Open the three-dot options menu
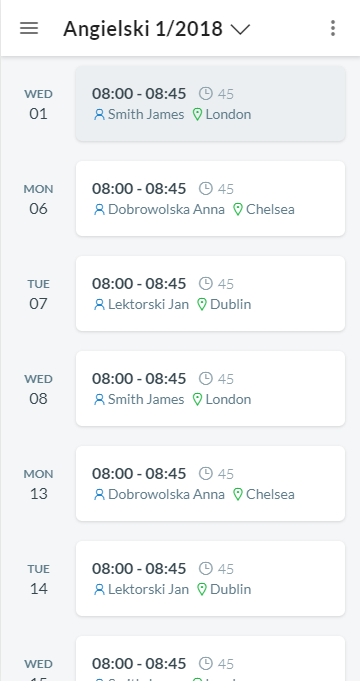The width and height of the screenshot is (360, 681). 333,28
